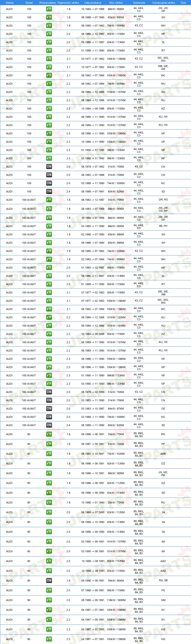Select the production years 02.1986 -> 07.1990
Screen dimensions: 191x644
click(93, 234)
